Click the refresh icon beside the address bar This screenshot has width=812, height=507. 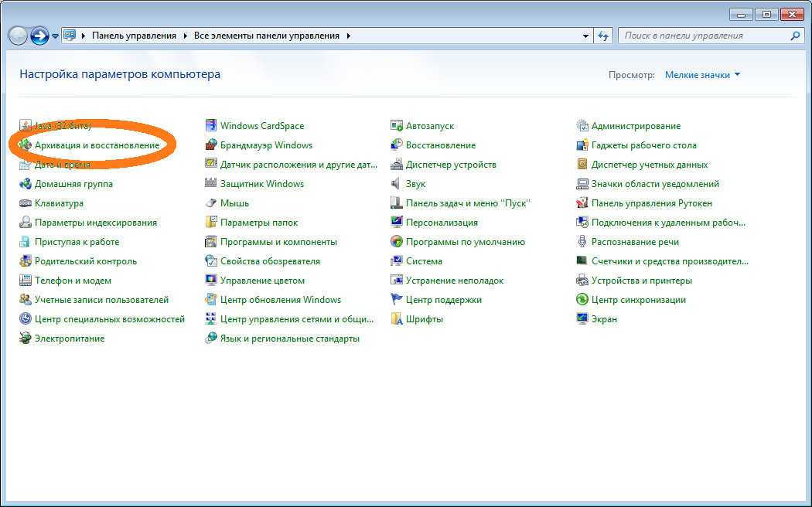[605, 36]
